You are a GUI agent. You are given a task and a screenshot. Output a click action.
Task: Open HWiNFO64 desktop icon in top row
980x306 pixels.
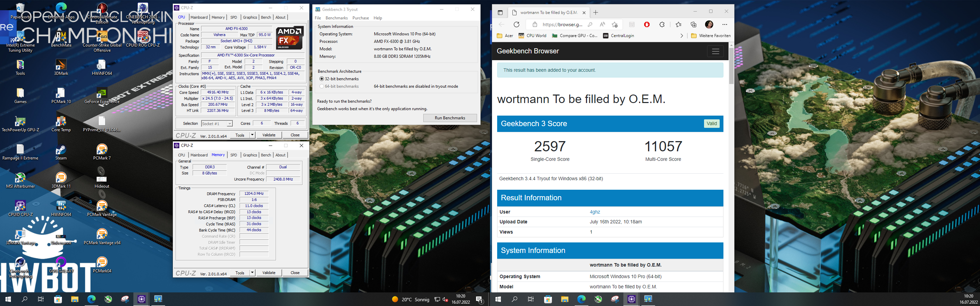(x=102, y=68)
